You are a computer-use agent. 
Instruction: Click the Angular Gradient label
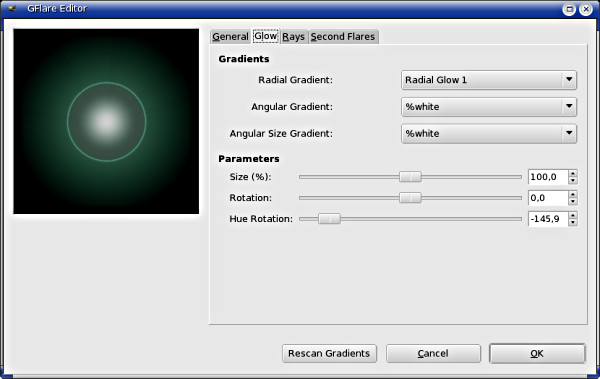coord(292,107)
